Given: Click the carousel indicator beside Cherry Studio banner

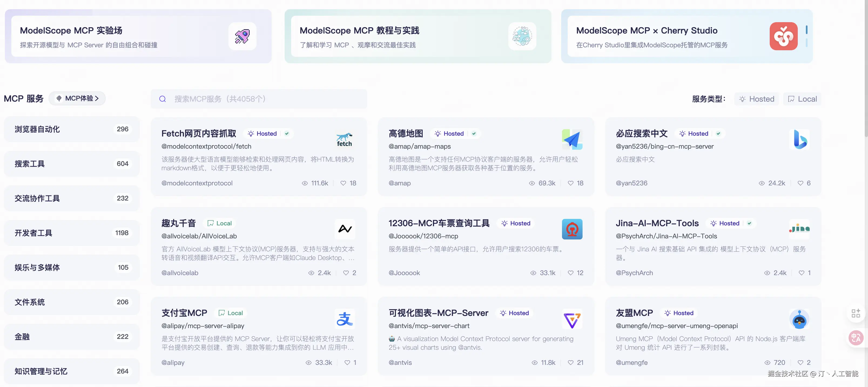Looking at the screenshot, I should point(806,30).
